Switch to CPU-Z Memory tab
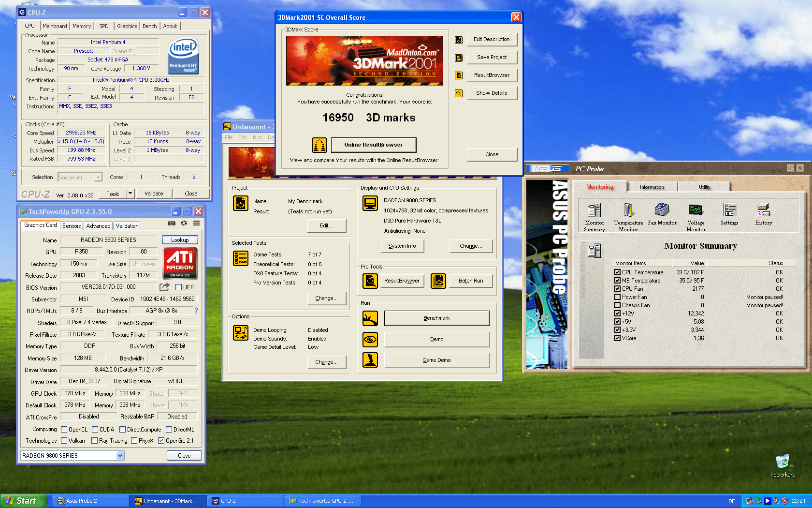 tap(82, 26)
